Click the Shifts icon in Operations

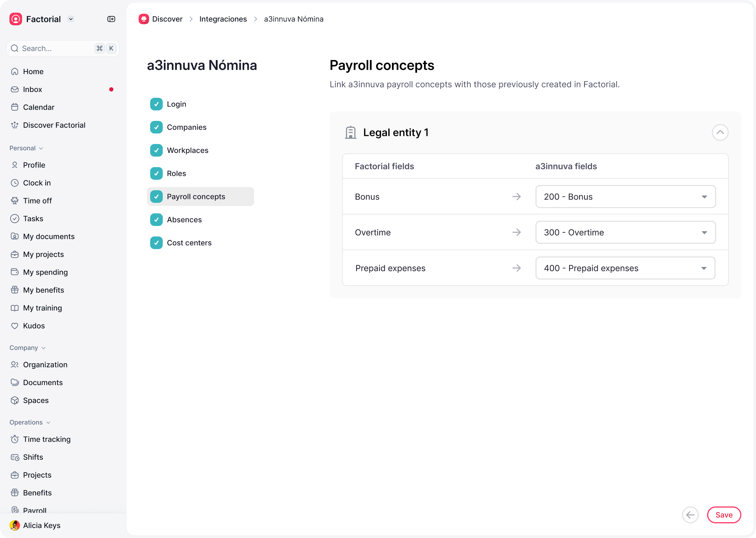15,457
